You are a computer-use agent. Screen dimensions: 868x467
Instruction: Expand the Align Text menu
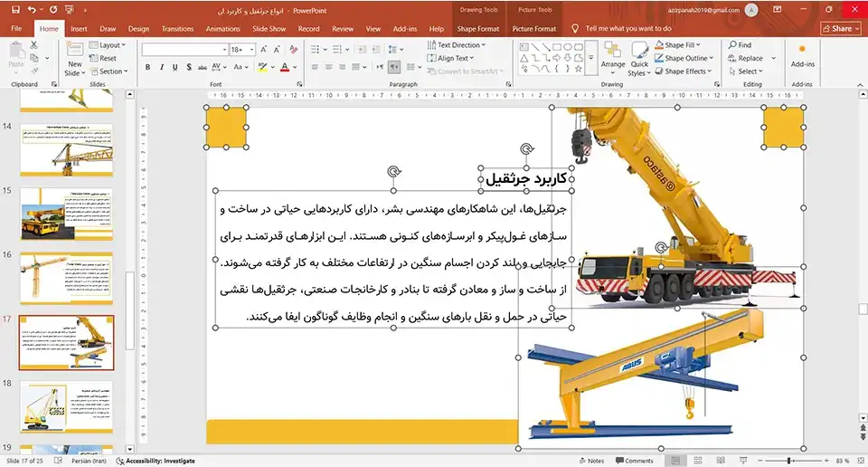pos(450,58)
